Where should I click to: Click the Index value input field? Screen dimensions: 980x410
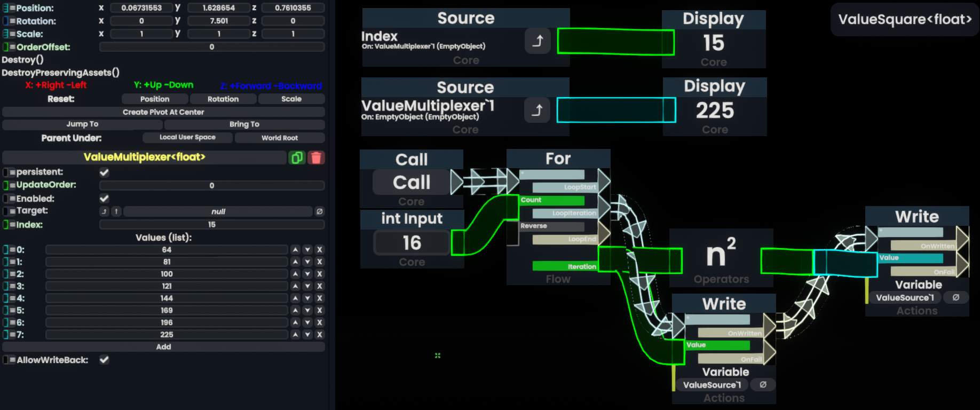coord(211,225)
